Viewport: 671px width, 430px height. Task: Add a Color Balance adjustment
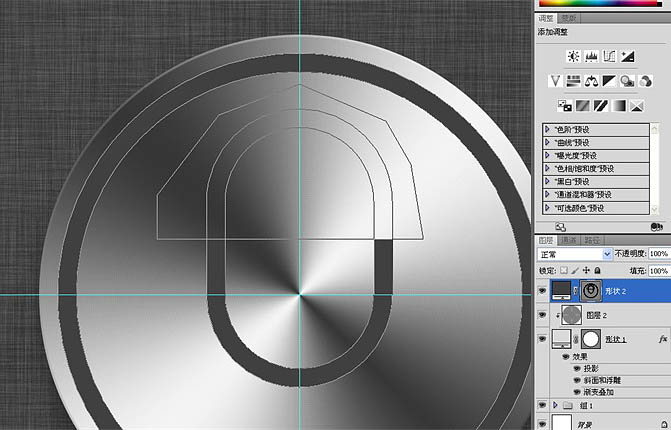tap(591, 81)
